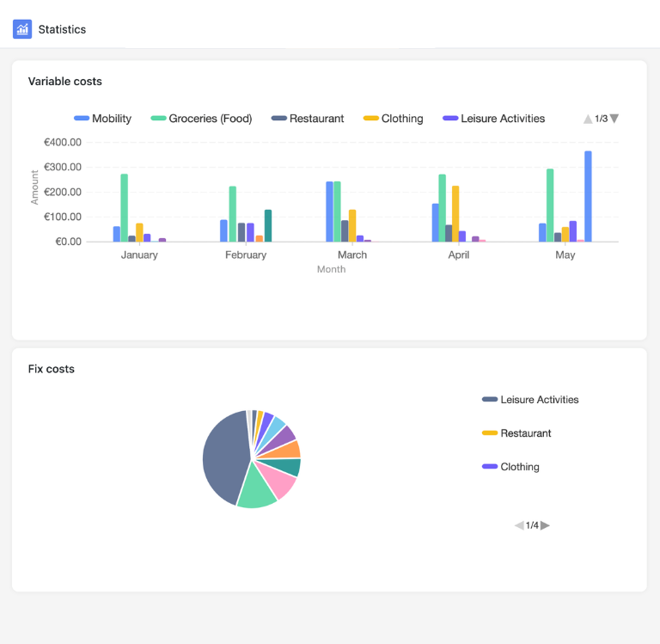Click February's teal bar

click(x=268, y=226)
